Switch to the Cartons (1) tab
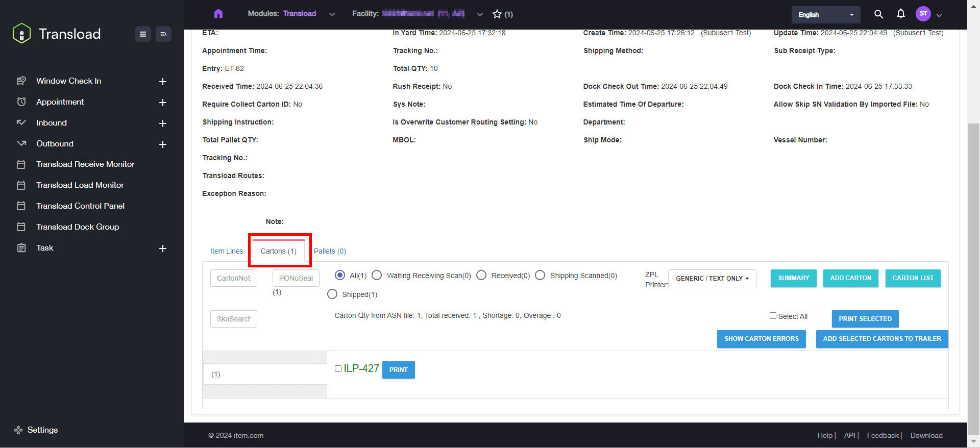 [279, 251]
